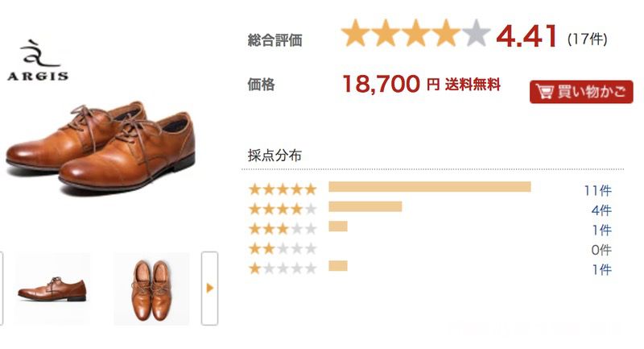The height and width of the screenshot is (349, 644).
Task: Click the five-star rating row icon
Action: coord(283,189)
